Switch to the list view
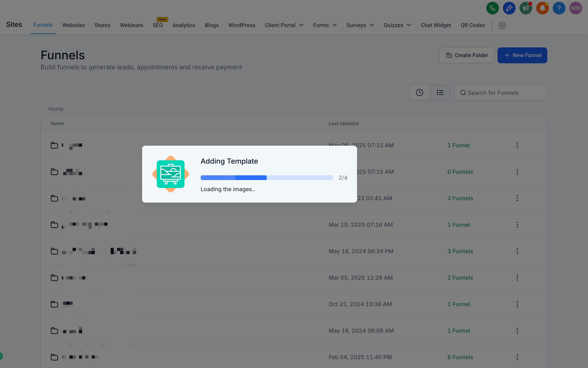588x368 pixels. click(x=440, y=92)
